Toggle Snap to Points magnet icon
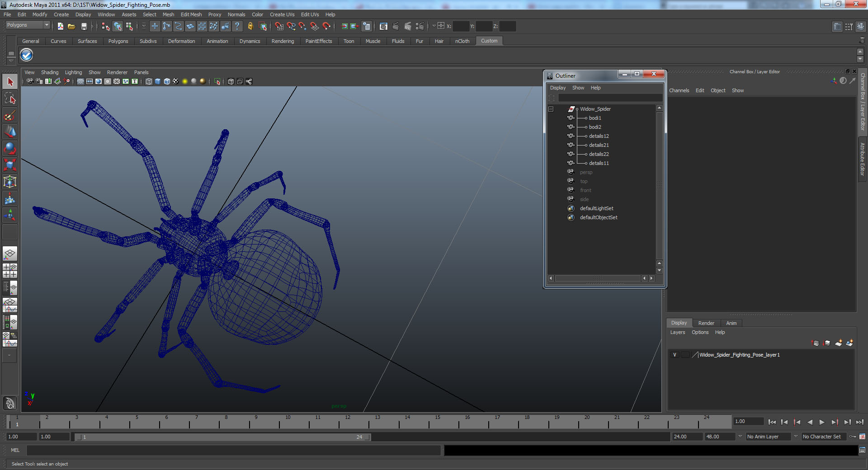868x470 pixels. coord(302,26)
